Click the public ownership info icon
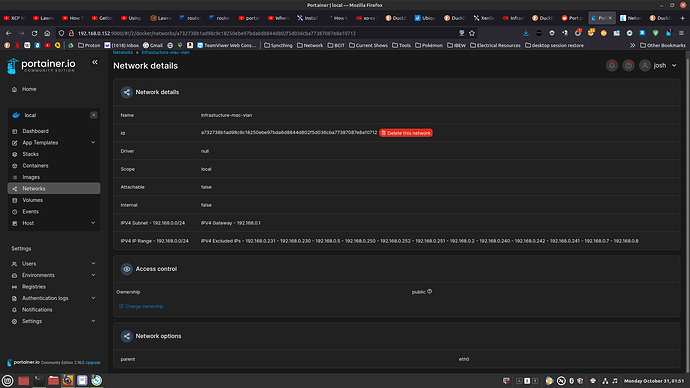This screenshot has height=388, width=690. [429, 291]
